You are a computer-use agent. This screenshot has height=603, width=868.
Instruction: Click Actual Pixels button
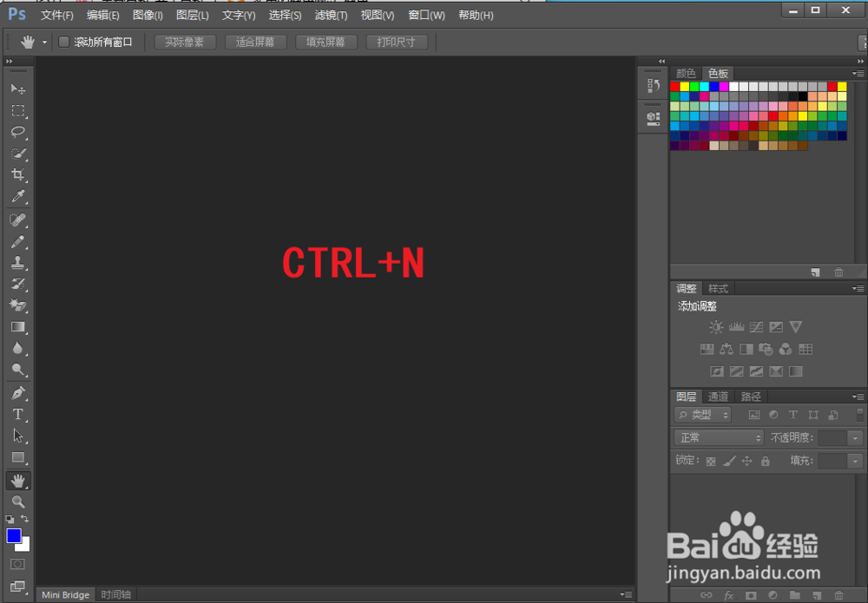click(x=185, y=42)
